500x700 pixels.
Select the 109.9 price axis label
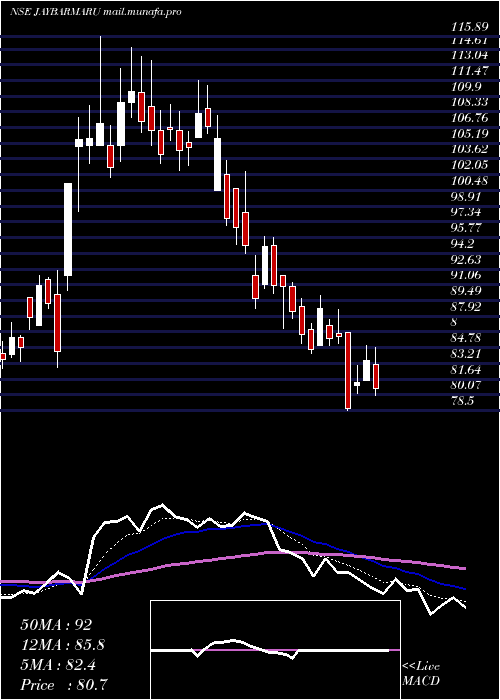click(466, 85)
